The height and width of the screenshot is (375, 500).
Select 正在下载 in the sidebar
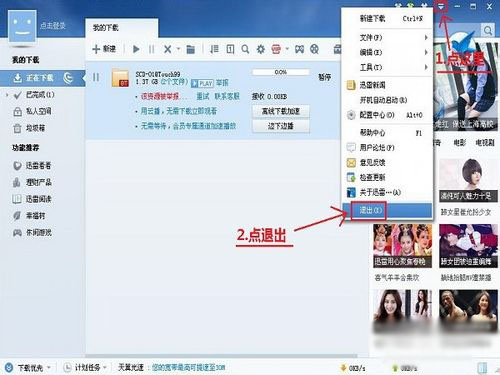(43, 78)
